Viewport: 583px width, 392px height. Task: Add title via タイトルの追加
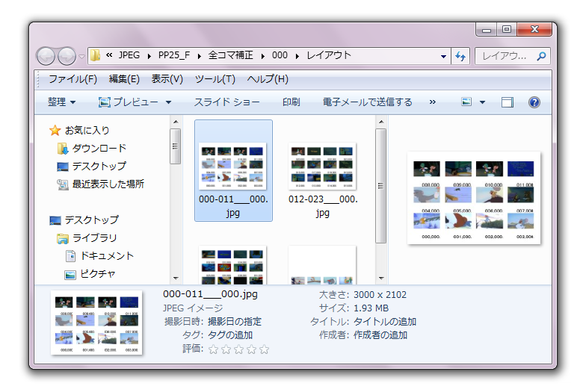click(x=384, y=321)
